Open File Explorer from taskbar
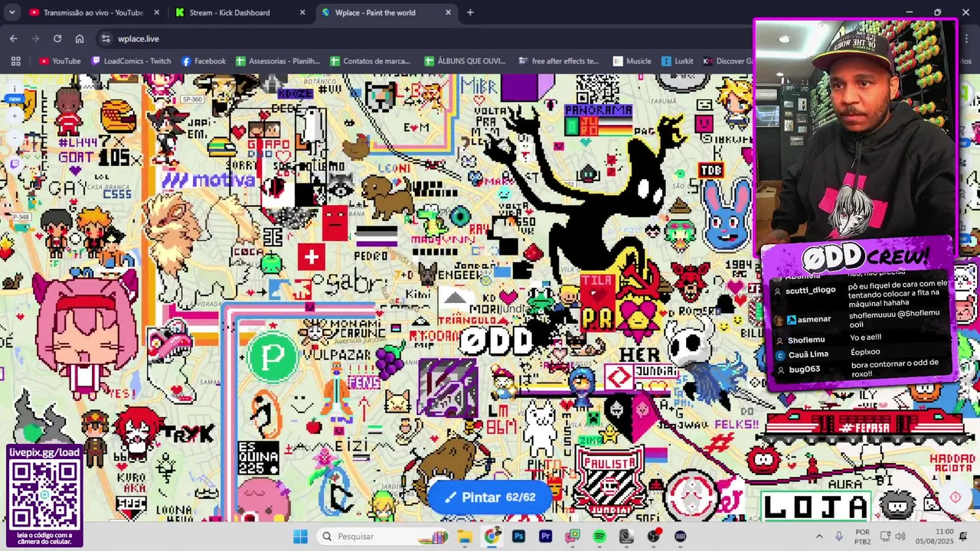Image resolution: width=980 pixels, height=551 pixels. (465, 536)
